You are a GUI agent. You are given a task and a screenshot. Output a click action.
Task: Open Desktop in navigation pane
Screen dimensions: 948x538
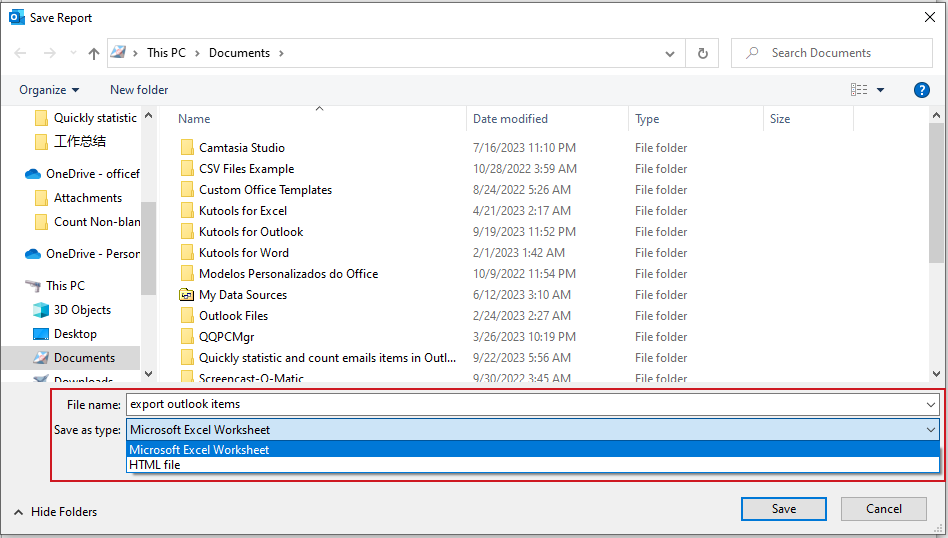pyautogui.click(x=75, y=334)
